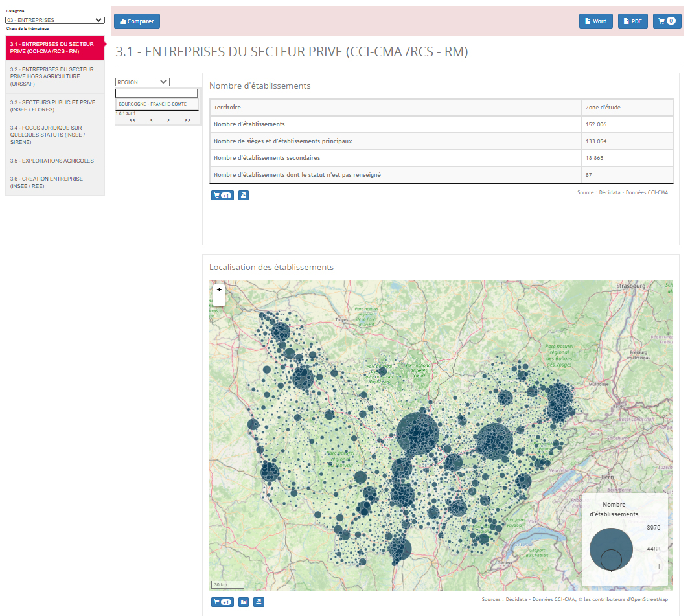Zoom in on the establishments map

pyautogui.click(x=219, y=289)
